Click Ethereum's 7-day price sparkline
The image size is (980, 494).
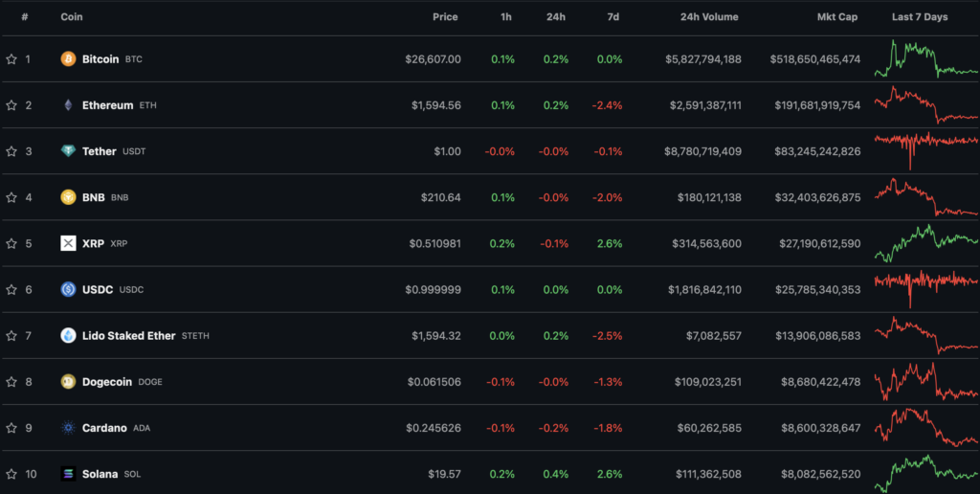(924, 105)
